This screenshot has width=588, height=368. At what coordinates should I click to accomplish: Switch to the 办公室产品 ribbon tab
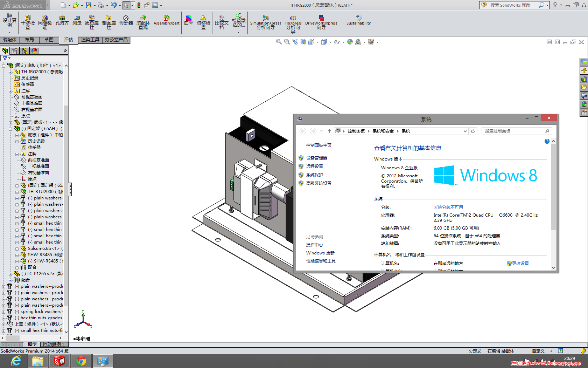click(116, 40)
